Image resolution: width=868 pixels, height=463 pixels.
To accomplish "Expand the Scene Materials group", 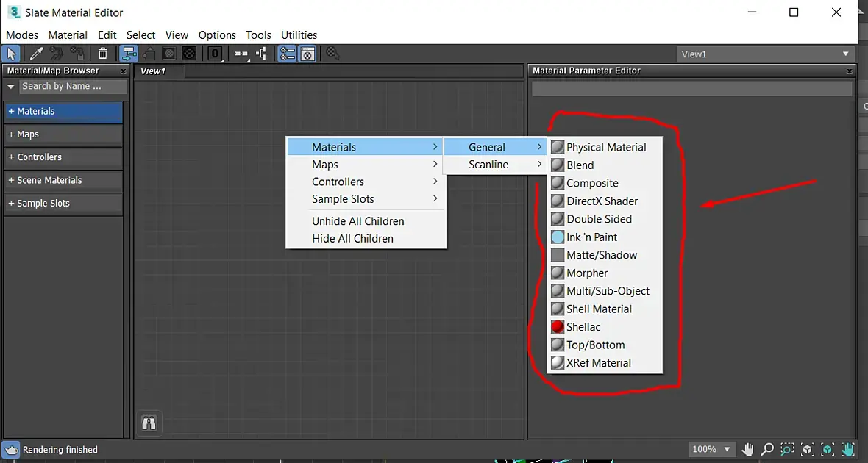I will tap(63, 180).
